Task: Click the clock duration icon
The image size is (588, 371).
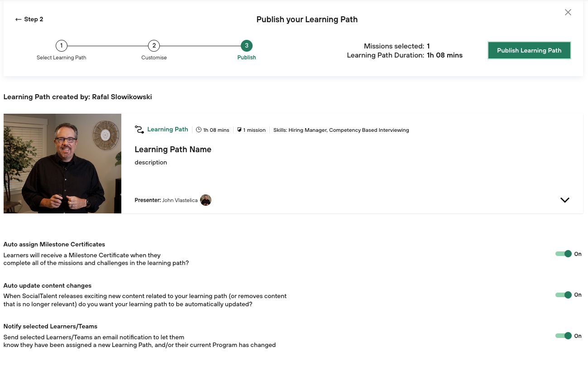Action: pyautogui.click(x=199, y=130)
